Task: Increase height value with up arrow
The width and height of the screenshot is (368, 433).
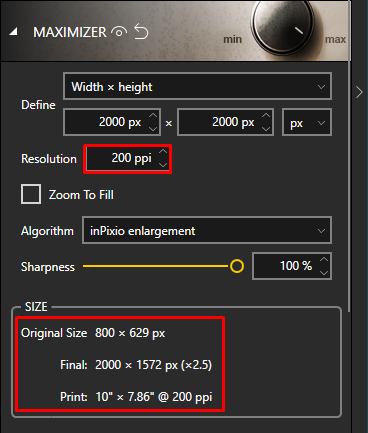Action: [x=266, y=115]
